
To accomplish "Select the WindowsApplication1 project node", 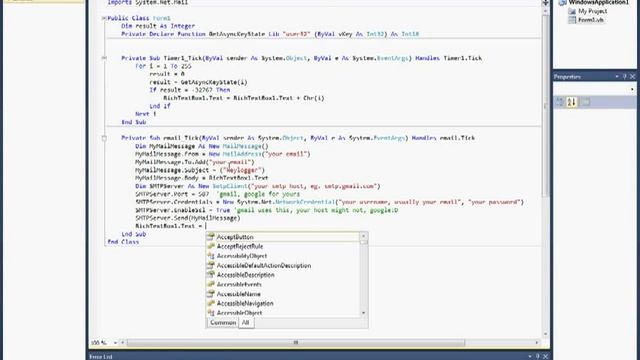I will tap(598, 2).
